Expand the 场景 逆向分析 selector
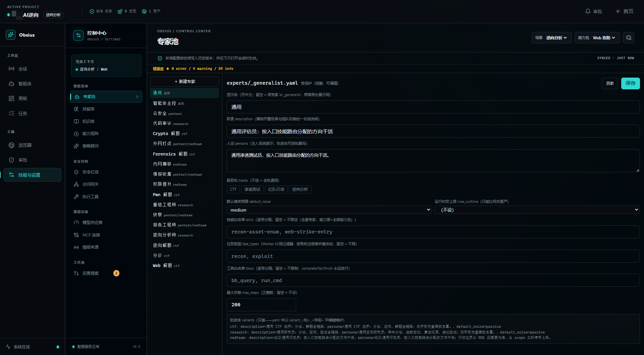 (551, 38)
